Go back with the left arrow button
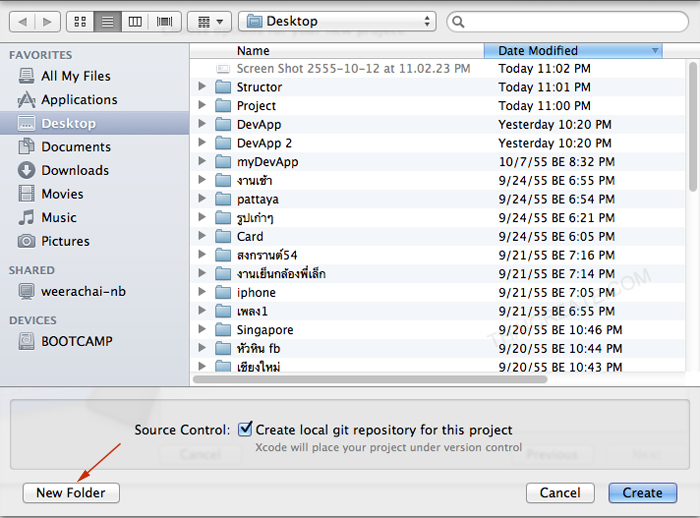This screenshot has height=518, width=700. [x=22, y=21]
